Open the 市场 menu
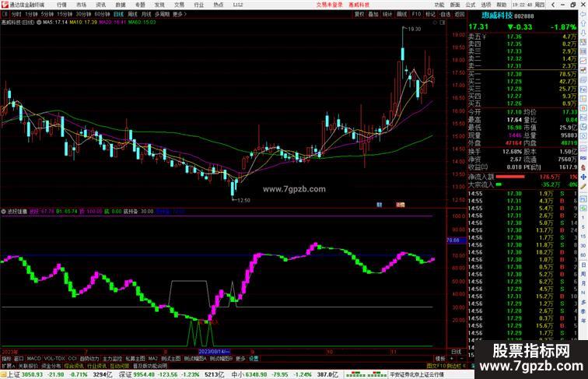Image resolution: width=588 pixels, height=379 pixels. 81,5
